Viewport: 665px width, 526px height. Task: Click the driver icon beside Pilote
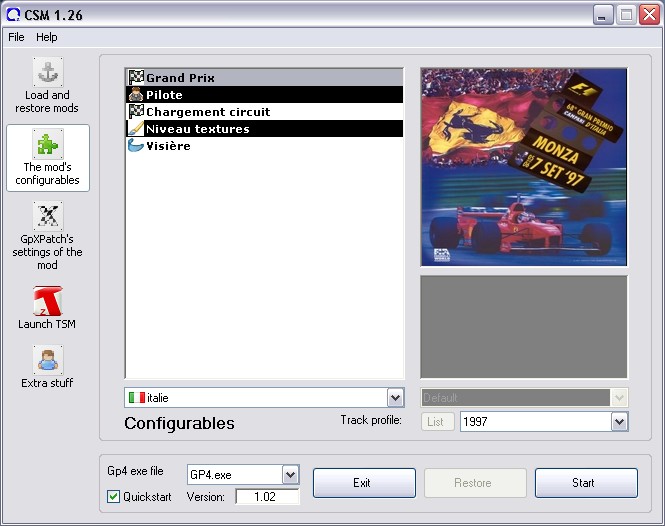coord(136,94)
